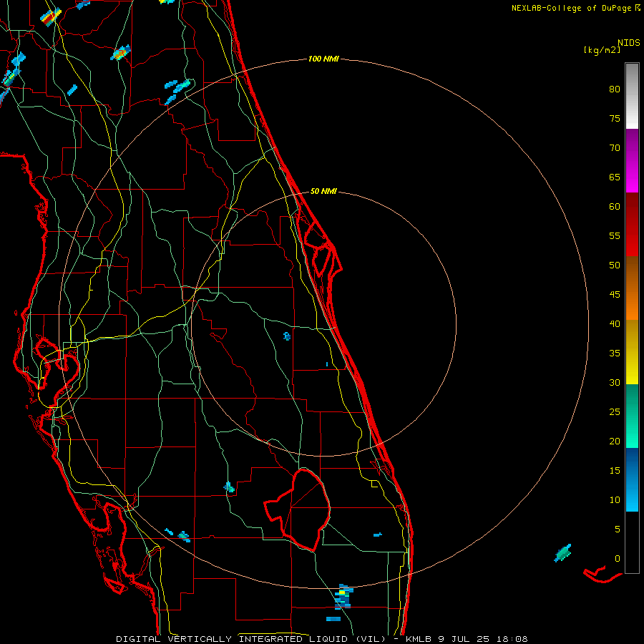Select the 65 value on the color scale
Screen dimensions: 644x644
click(x=615, y=177)
